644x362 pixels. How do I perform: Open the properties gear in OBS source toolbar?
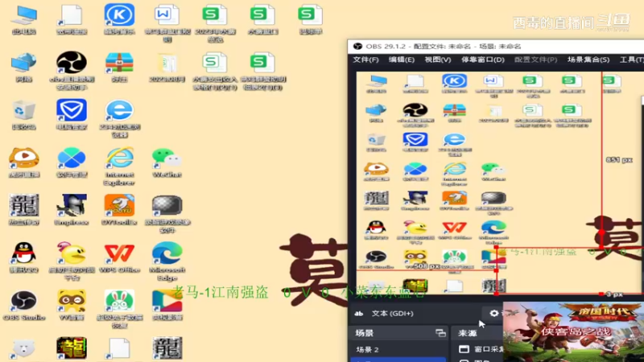[x=494, y=313]
